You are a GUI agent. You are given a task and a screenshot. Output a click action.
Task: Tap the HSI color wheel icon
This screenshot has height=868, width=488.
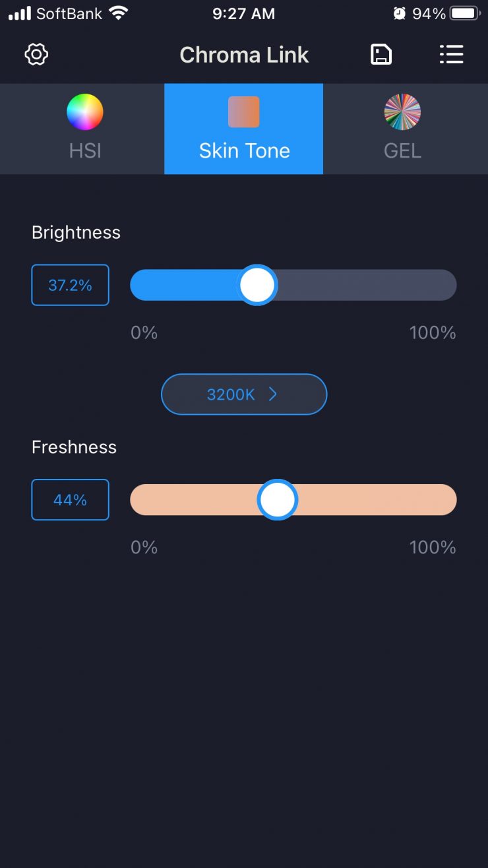click(85, 112)
